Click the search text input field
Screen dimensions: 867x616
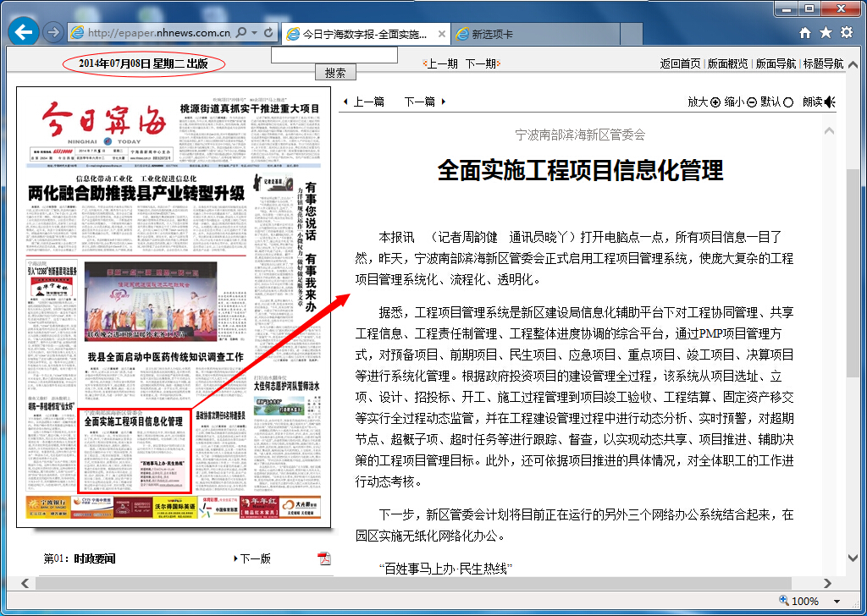pos(334,55)
